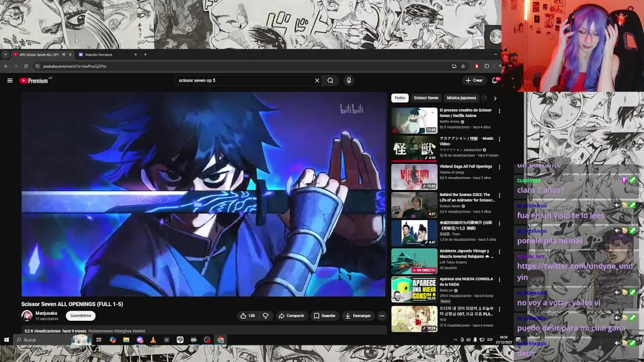Open Copilot from the taskbar
644x362 pixels.
(113, 340)
